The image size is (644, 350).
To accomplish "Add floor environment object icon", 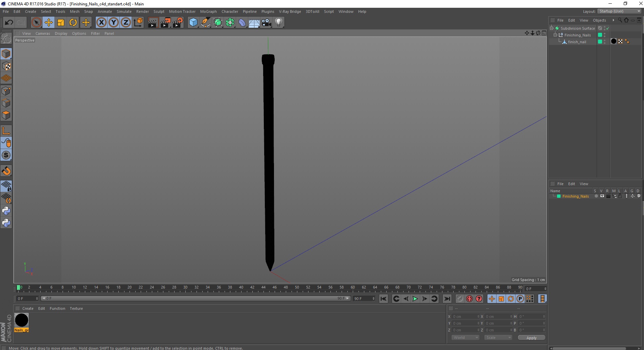I will point(254,23).
